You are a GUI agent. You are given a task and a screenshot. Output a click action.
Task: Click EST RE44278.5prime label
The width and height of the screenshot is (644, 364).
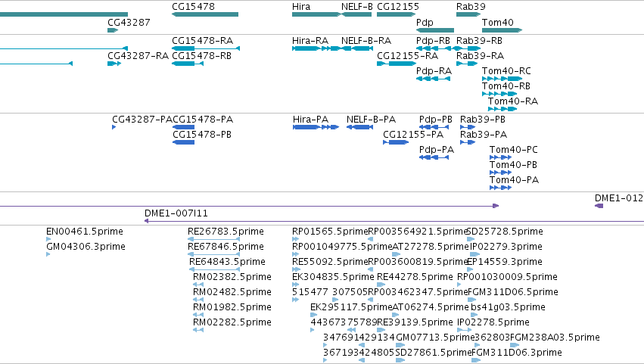pos(415,277)
